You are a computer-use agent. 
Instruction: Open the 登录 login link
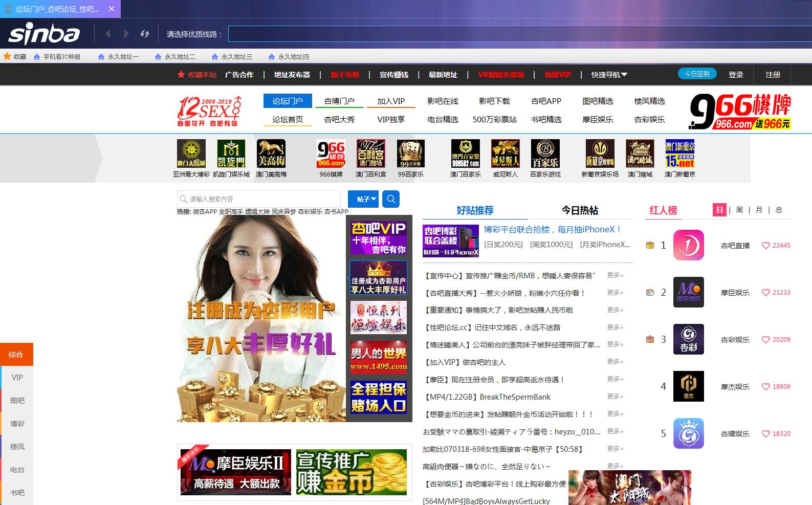click(x=736, y=75)
